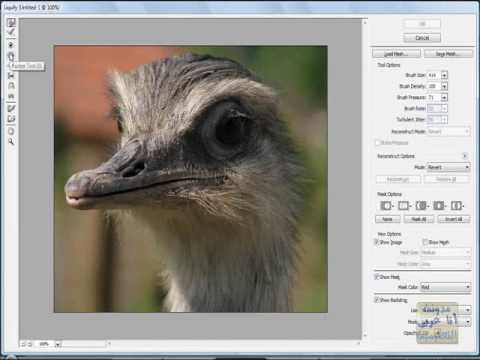The image size is (480, 360).
Task: Toggle the Show Backdrop checkbox
Action: pyautogui.click(x=376, y=300)
